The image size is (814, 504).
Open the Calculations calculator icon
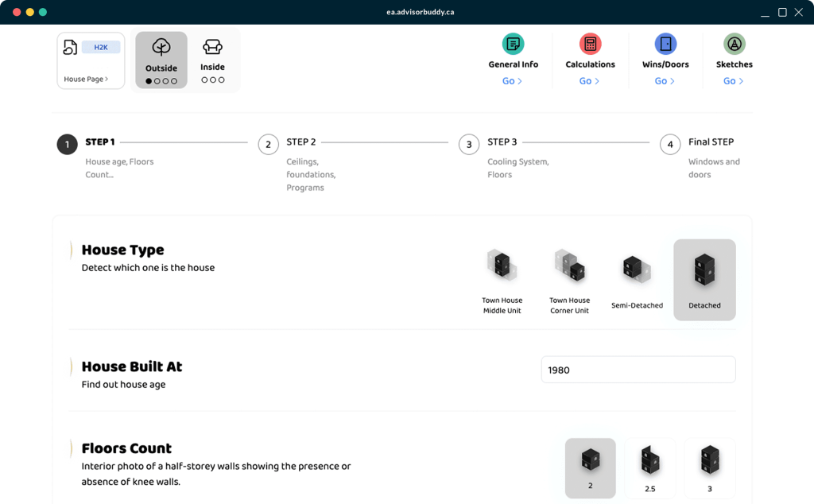590,44
